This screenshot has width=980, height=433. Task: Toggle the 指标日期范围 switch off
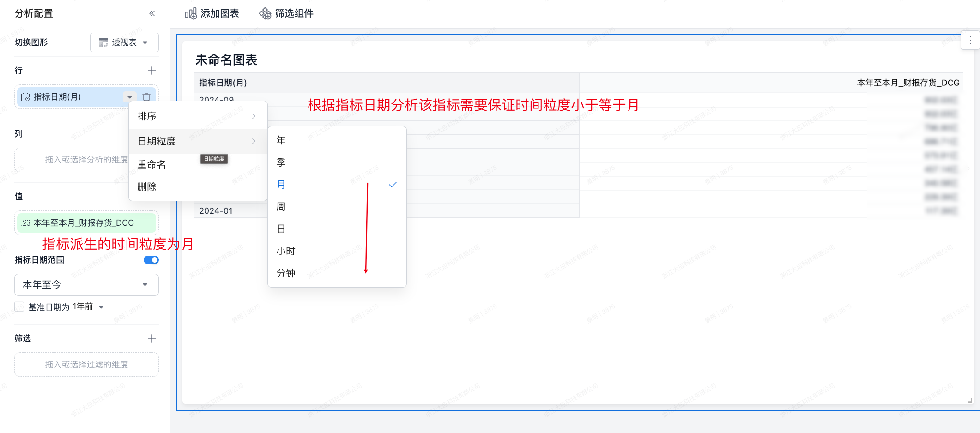click(151, 260)
